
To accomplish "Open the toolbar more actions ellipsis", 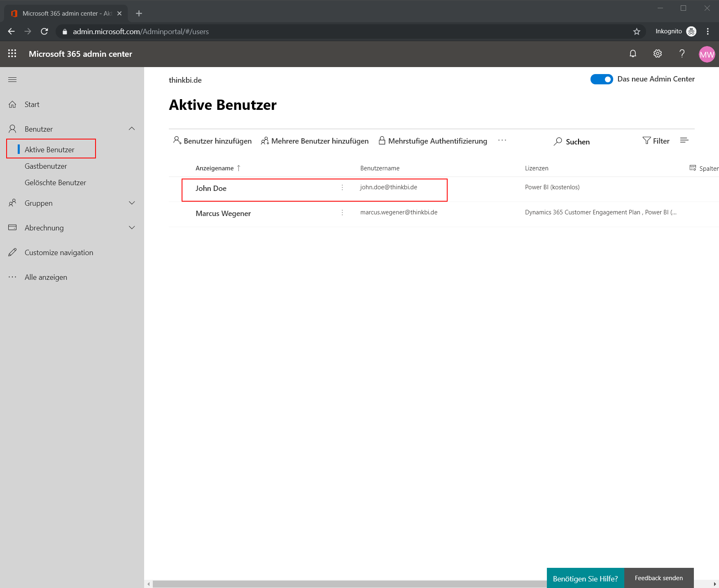I will coord(502,140).
